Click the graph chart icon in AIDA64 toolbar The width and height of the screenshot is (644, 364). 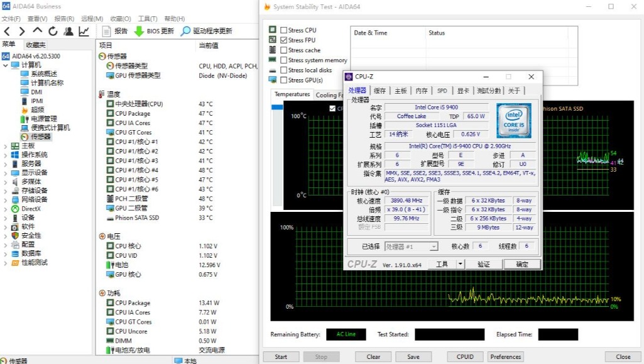click(84, 31)
